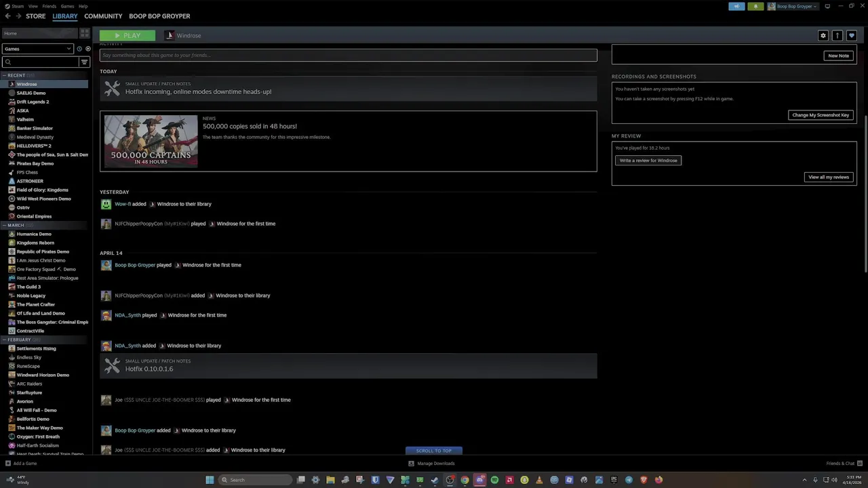
Task: Click the ready-to-play filter icon
Action: tap(87, 49)
